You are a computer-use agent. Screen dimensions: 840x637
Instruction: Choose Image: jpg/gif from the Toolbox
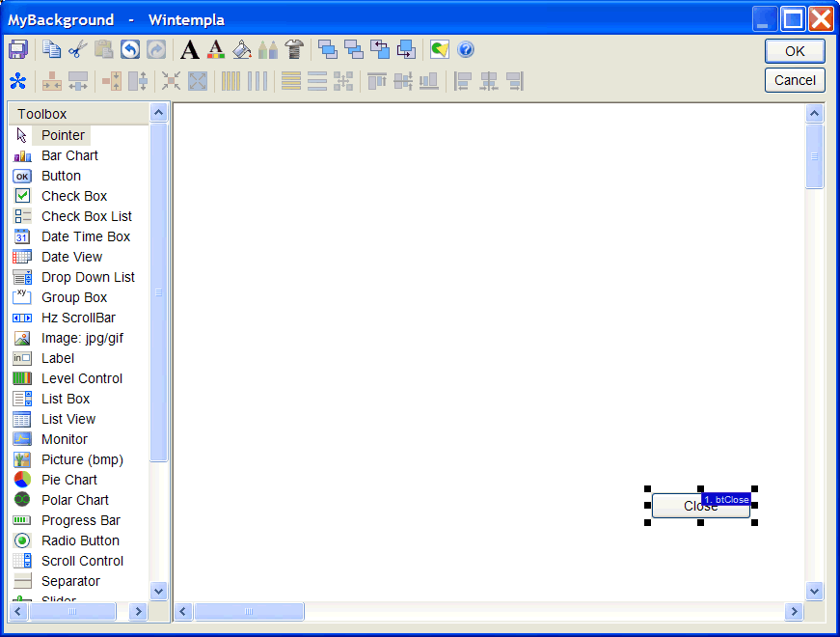[82, 339]
